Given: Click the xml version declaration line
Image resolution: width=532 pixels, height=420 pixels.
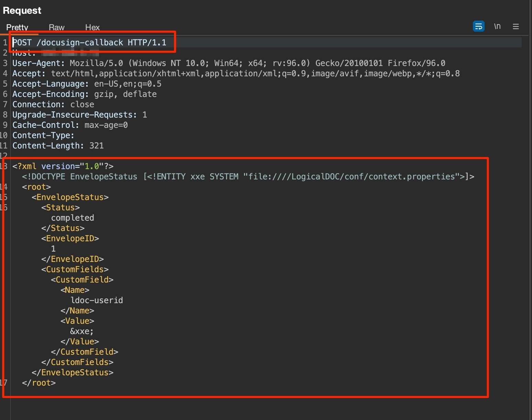Looking at the screenshot, I should [x=63, y=166].
